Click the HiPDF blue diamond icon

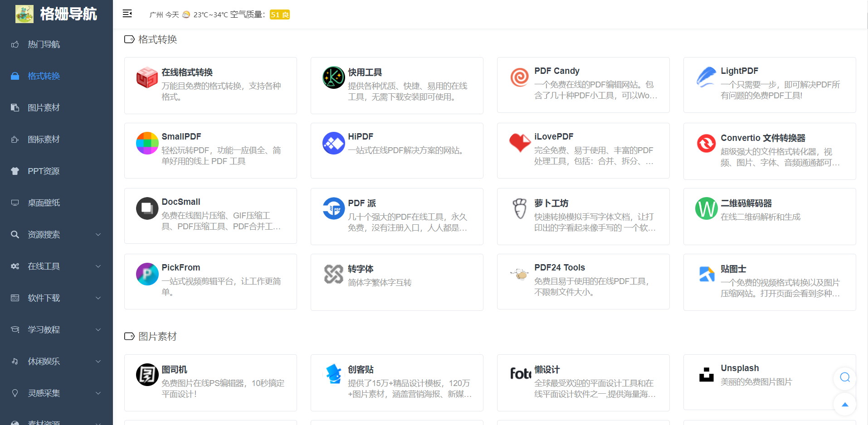[333, 143]
